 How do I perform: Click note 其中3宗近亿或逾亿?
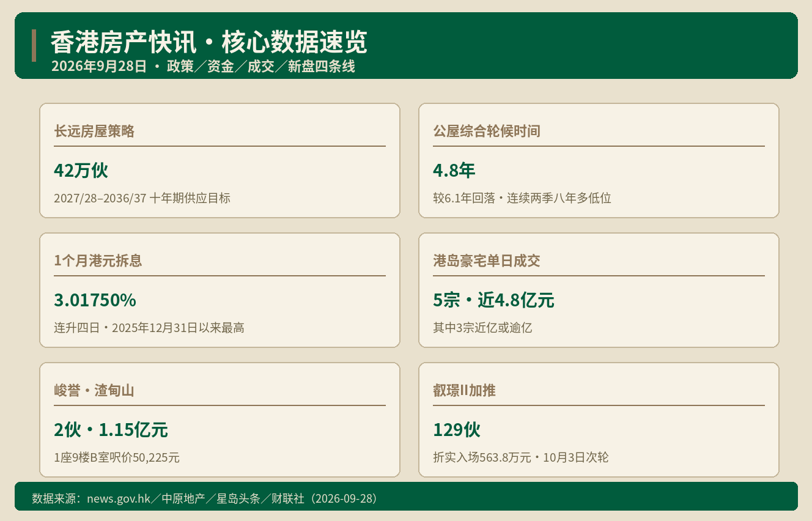pos(482,328)
